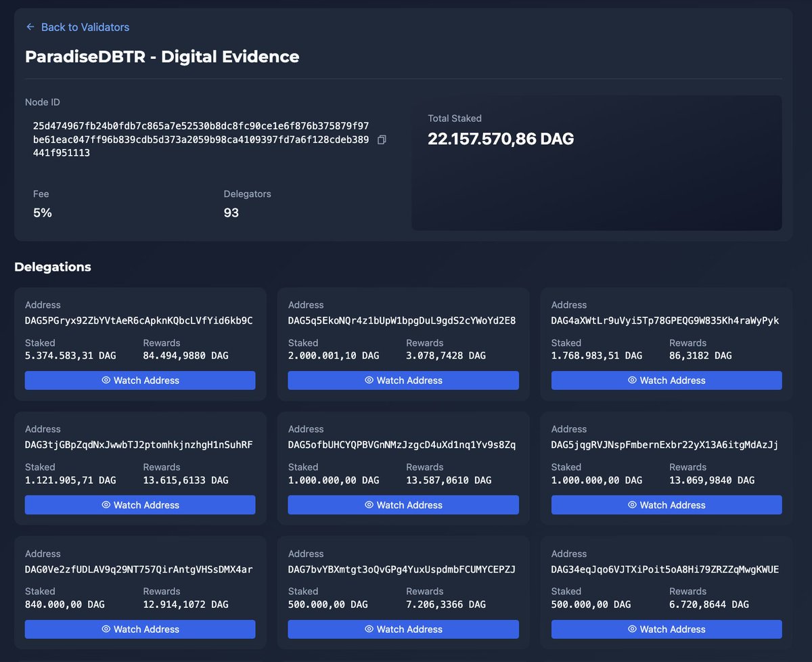Click the ParadiseDBTR - Digital Evidence title
This screenshot has width=812, height=662.
pyautogui.click(x=162, y=56)
